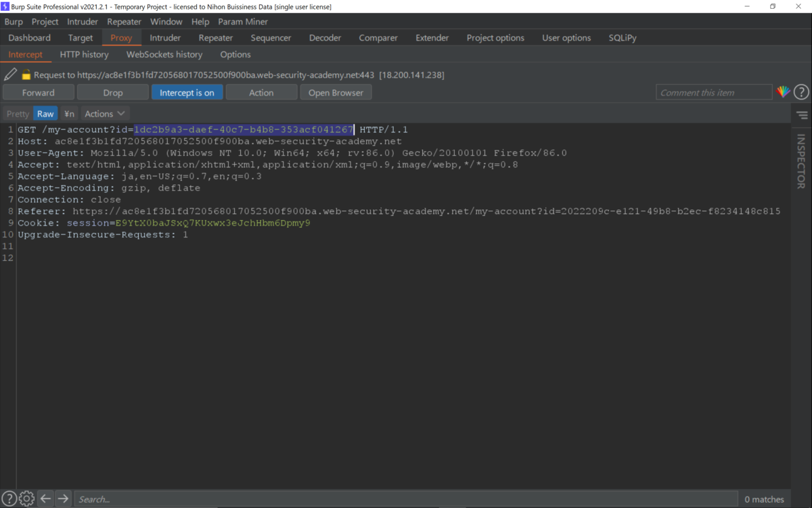
Task: Select the Intercept sub-tab
Action: [x=26, y=54]
